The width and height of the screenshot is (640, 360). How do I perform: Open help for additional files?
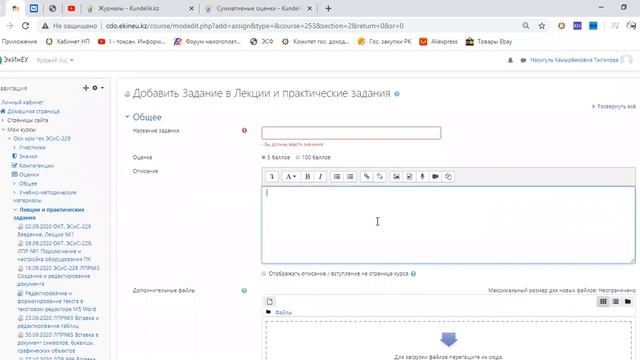pyautogui.click(x=244, y=291)
